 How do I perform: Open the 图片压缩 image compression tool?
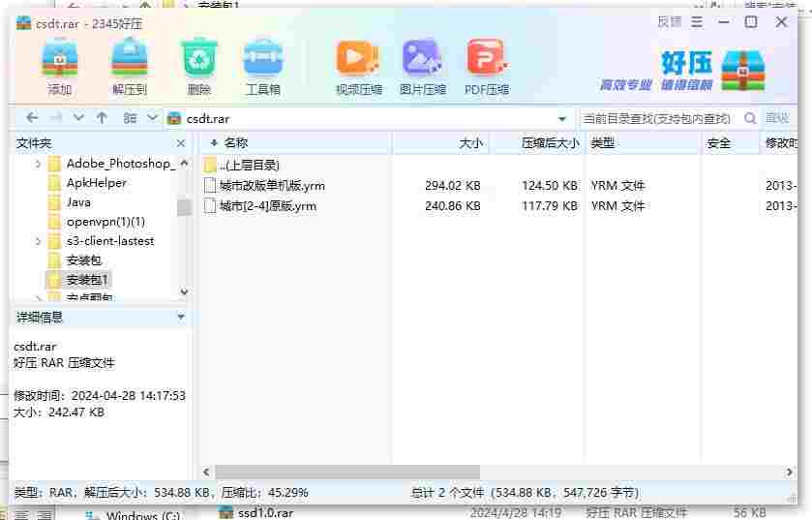pos(422,68)
